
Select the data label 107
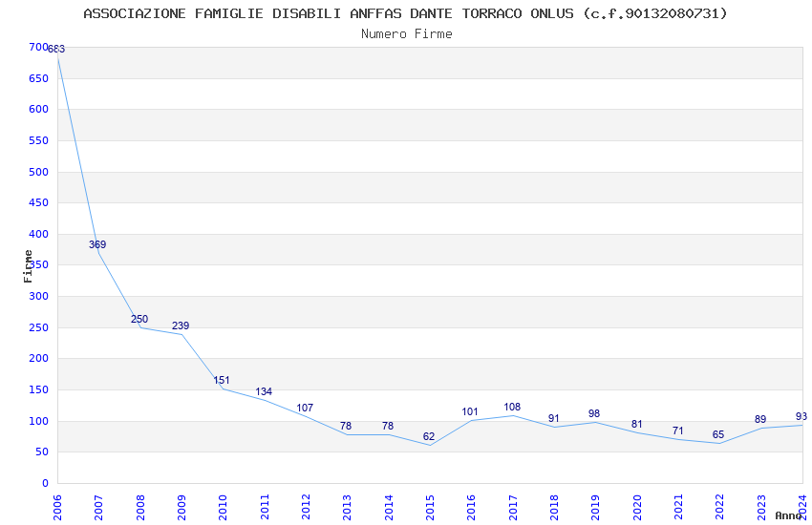pyautogui.click(x=305, y=409)
